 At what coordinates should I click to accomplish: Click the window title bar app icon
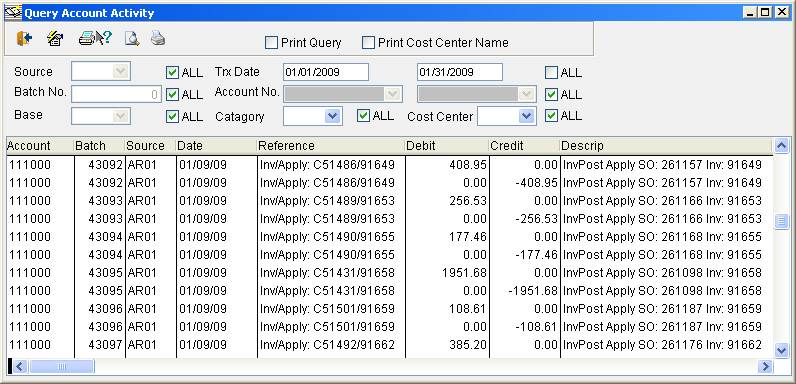click(x=13, y=12)
